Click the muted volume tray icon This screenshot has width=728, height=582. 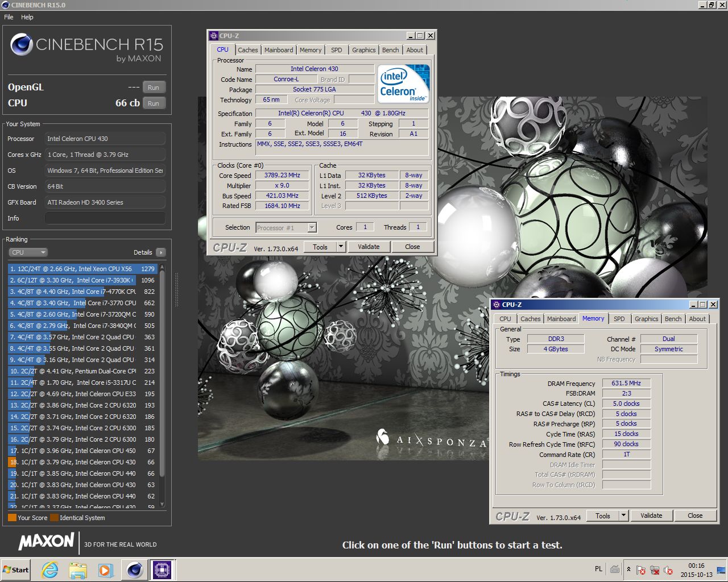[x=668, y=570]
